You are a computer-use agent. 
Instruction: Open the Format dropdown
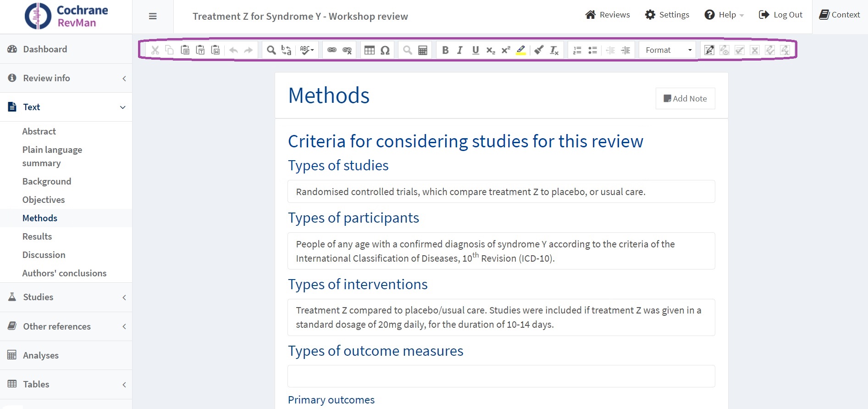668,50
